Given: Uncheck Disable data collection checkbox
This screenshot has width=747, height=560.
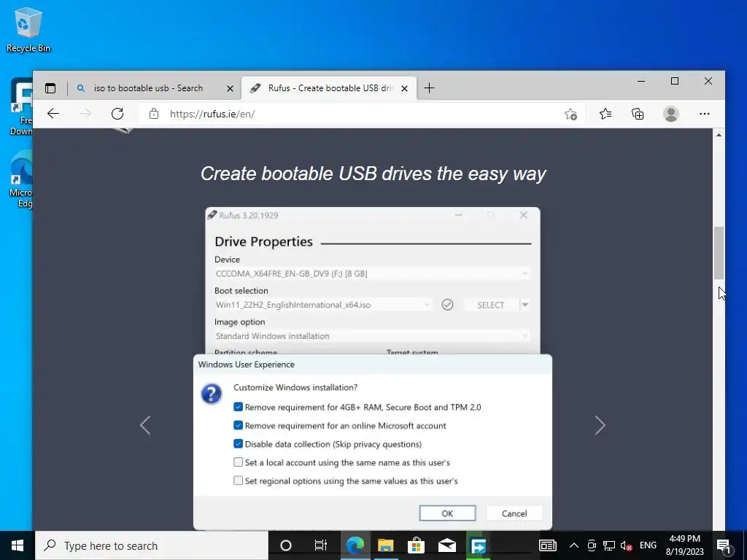Looking at the screenshot, I should tap(239, 444).
